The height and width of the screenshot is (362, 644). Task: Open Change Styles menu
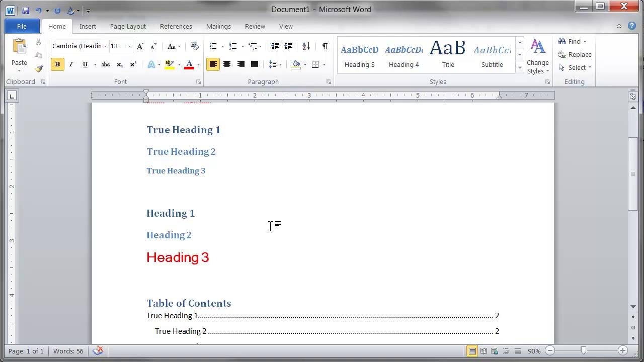coord(538,57)
